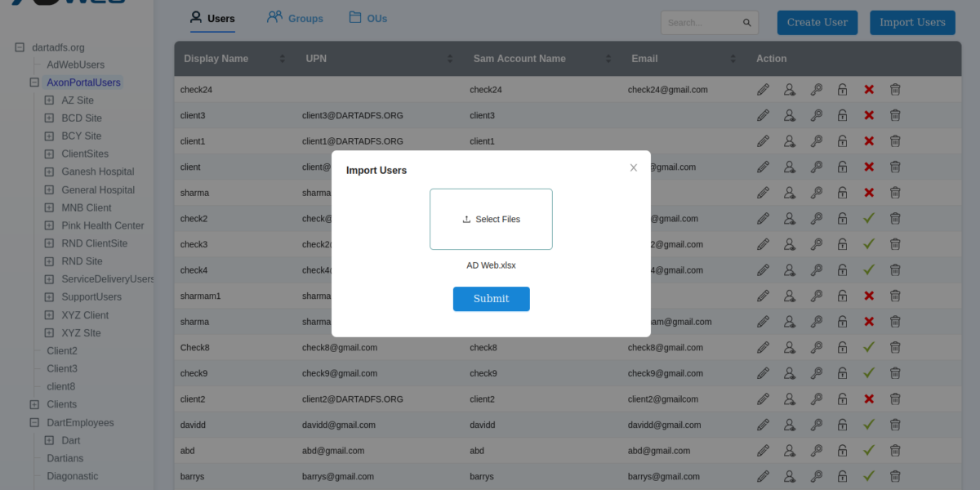980x490 pixels.
Task: Click the trash icon for client3 row
Action: 895,116
